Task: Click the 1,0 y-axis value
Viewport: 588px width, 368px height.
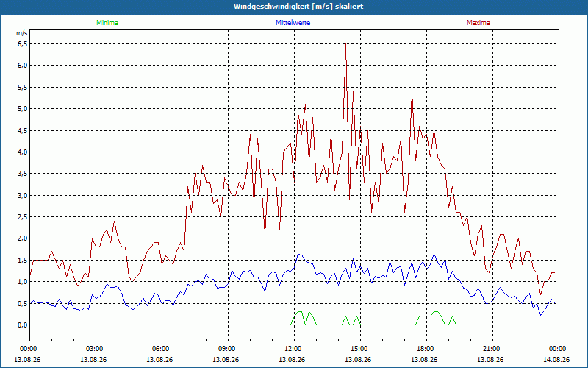Action: pos(23,282)
